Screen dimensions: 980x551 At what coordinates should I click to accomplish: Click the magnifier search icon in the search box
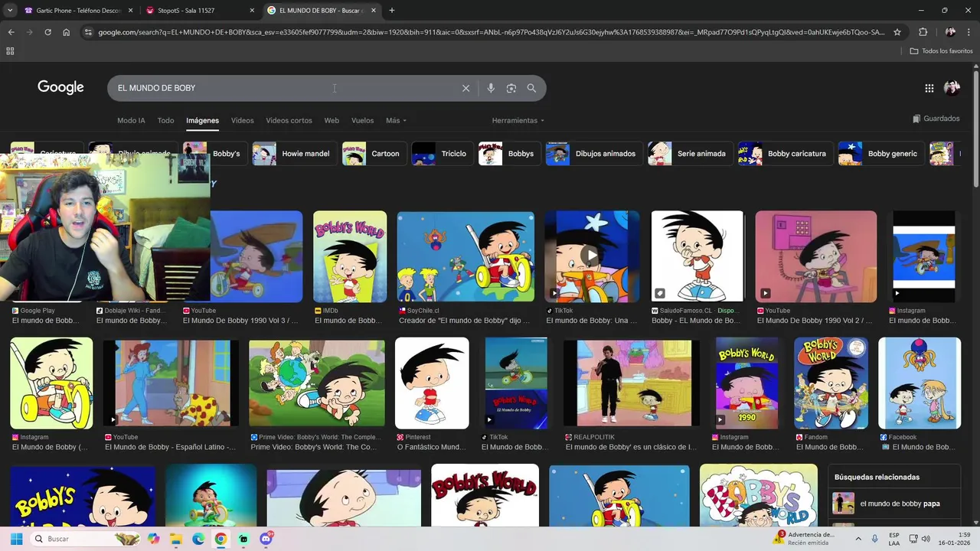pyautogui.click(x=531, y=88)
